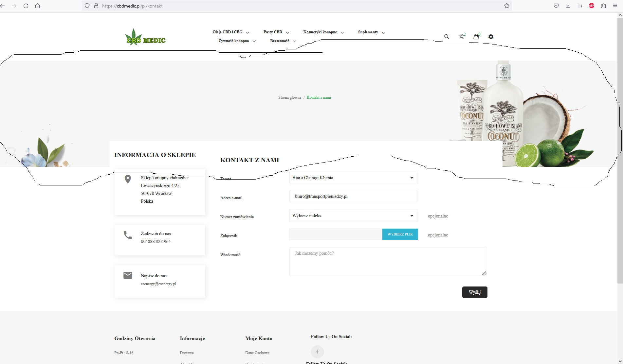Screen dimensions: 623x364
Task: View site security padlock info
Action: pyautogui.click(x=96, y=6)
